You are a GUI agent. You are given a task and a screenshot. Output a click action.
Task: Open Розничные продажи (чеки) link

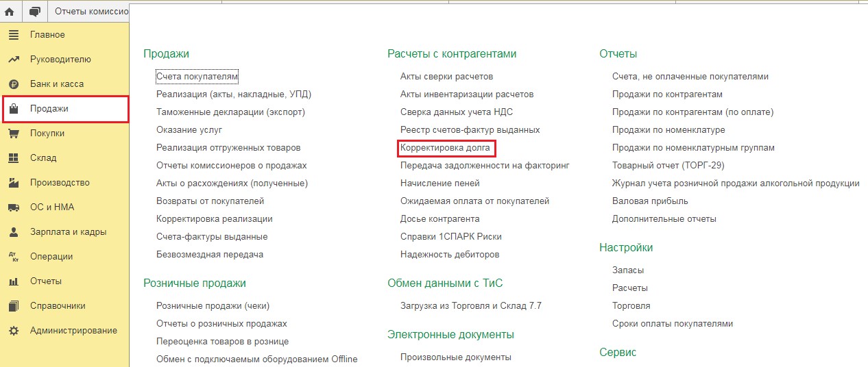[x=213, y=306]
